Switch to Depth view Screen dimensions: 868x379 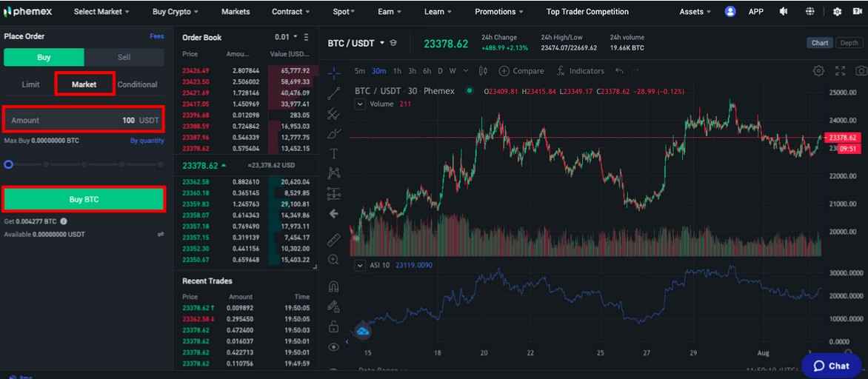[849, 43]
